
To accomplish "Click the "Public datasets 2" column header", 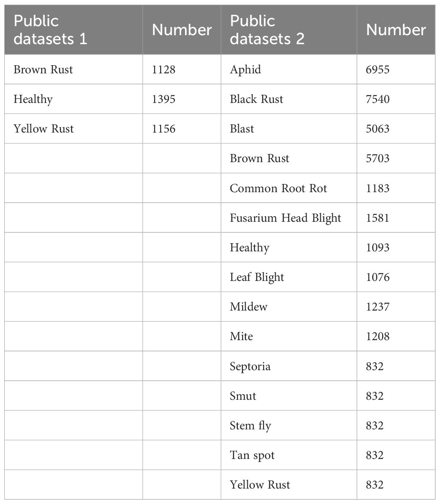I will tap(267, 30).
